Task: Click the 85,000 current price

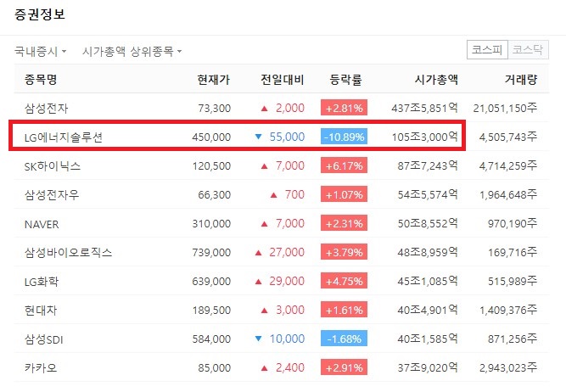Action: point(214,367)
